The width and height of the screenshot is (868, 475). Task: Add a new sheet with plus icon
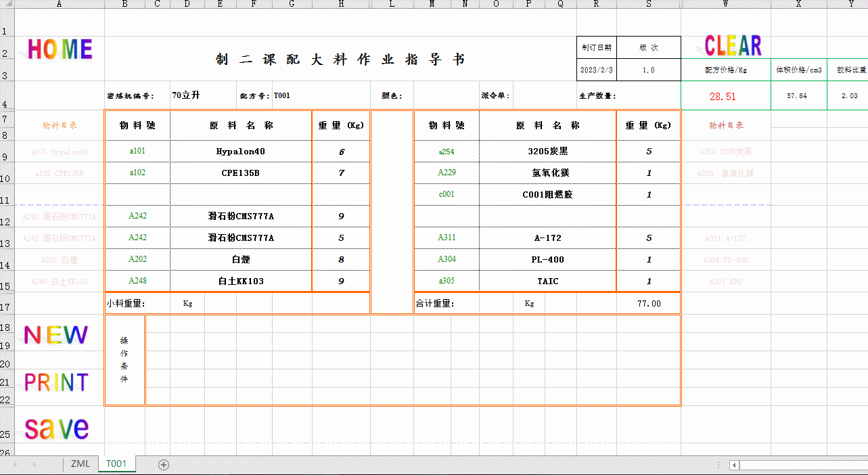point(164,464)
